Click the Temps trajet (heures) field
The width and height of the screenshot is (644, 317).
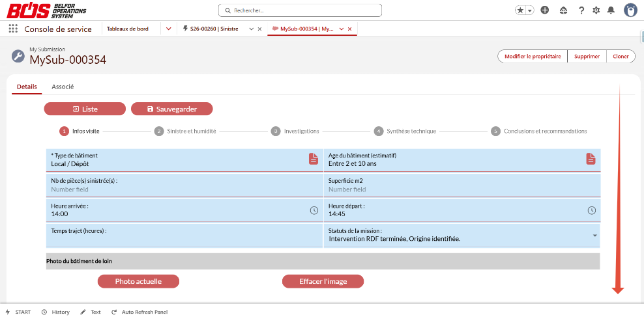tap(184, 236)
